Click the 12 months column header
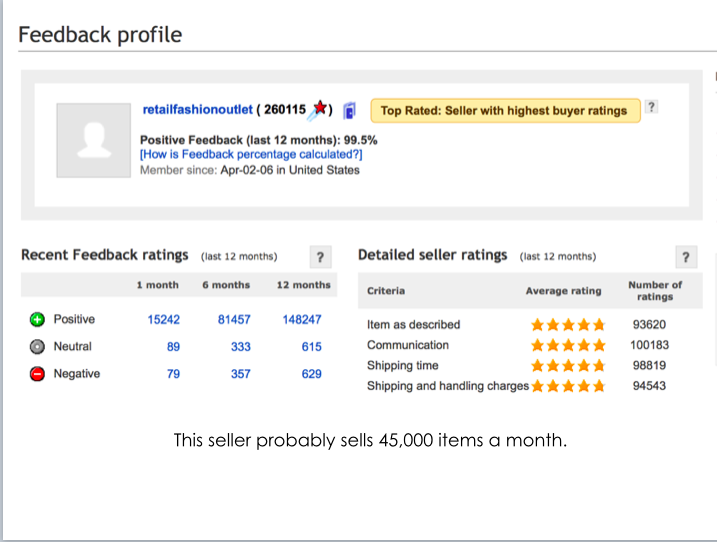 click(304, 285)
